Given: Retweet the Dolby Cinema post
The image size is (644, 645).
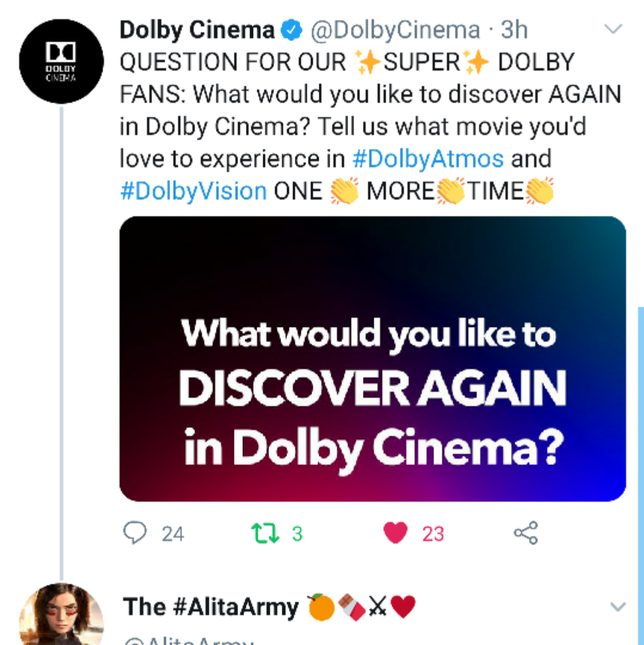Looking at the screenshot, I should click(263, 533).
